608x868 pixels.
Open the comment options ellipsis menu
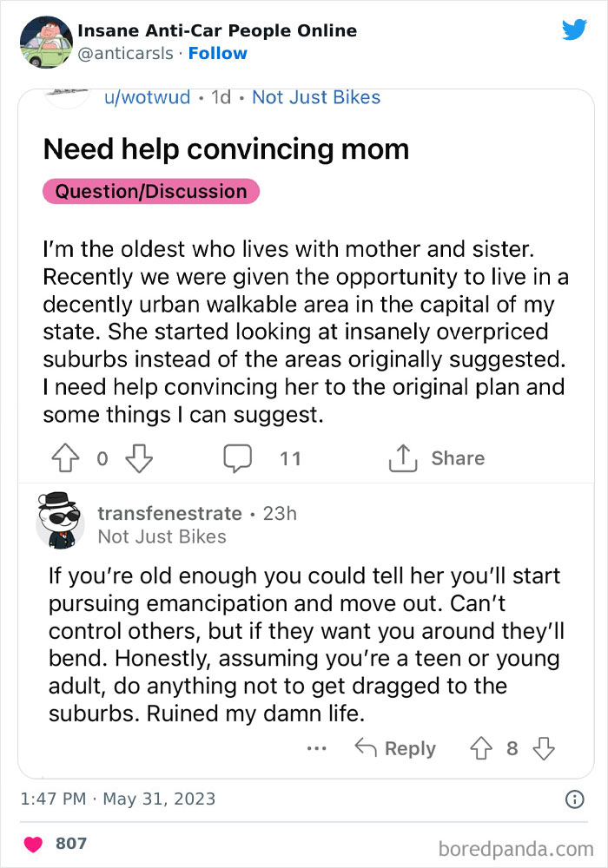click(x=317, y=748)
